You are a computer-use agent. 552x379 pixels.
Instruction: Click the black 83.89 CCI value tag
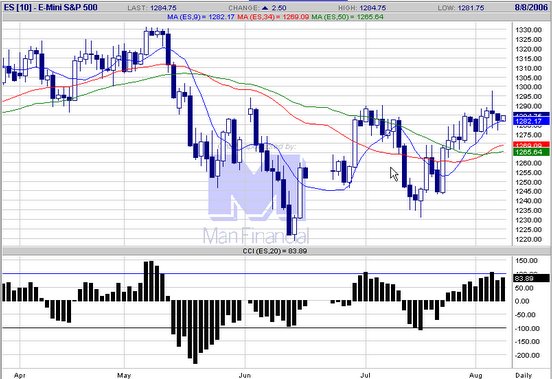click(x=531, y=278)
